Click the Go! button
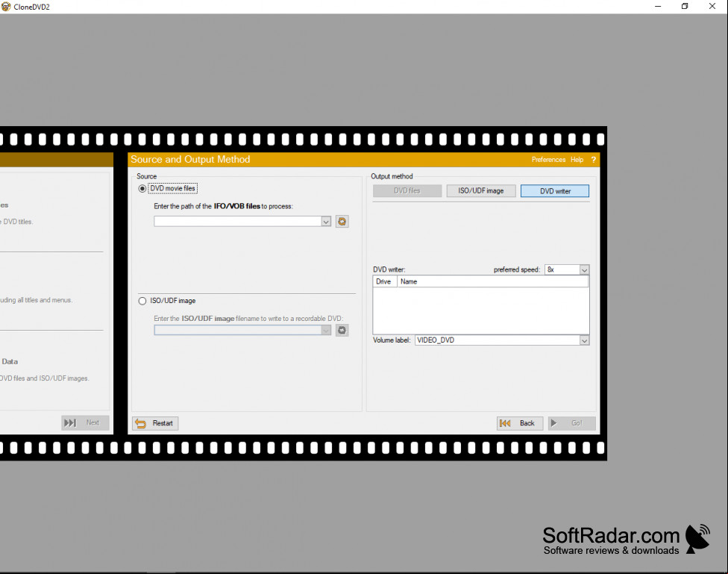 tap(572, 423)
